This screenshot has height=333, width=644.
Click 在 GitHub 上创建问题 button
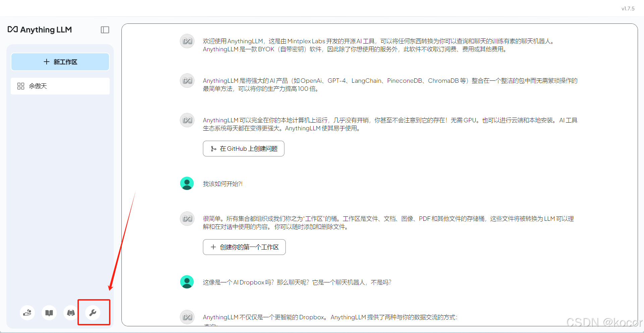(244, 149)
